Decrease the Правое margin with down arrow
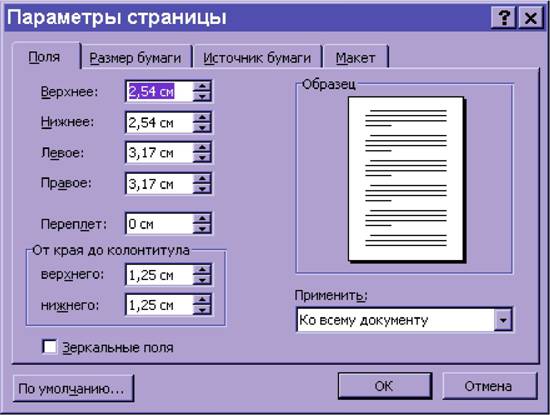This screenshot has width=550, height=415. coord(202,189)
